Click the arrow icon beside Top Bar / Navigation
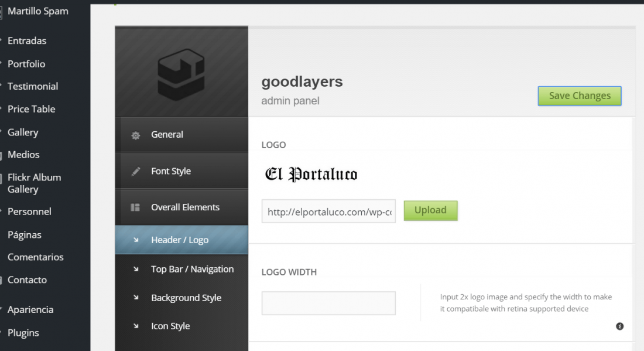 click(x=136, y=269)
